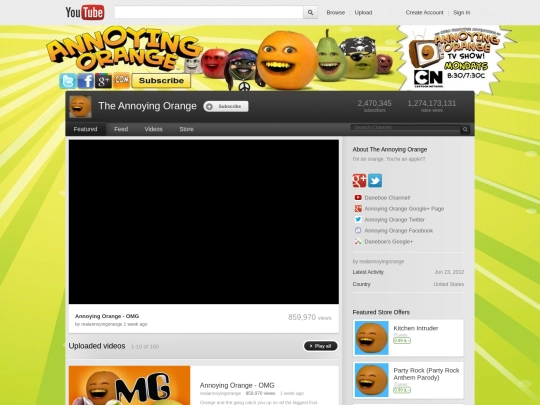
Task: Click the price button under Party Rock
Action: [x=402, y=390]
